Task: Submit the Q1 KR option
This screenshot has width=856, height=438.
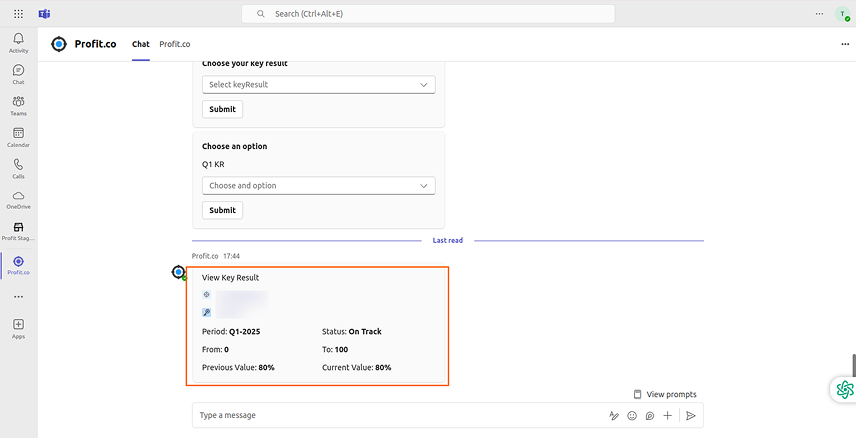Action: click(x=223, y=210)
